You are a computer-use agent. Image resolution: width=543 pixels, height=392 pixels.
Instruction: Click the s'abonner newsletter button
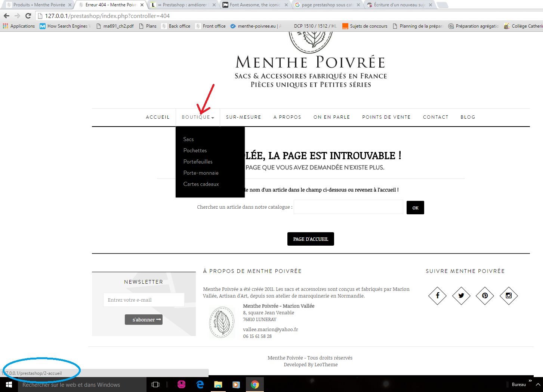(144, 320)
